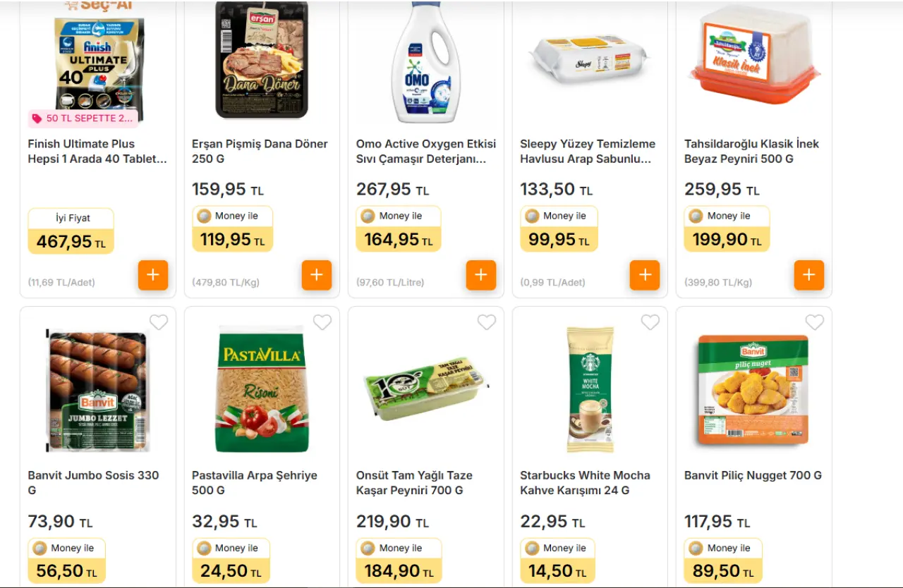Click the 50 TL SEPETTE promotion tag
Image resolution: width=903 pixels, height=588 pixels.
point(83,118)
